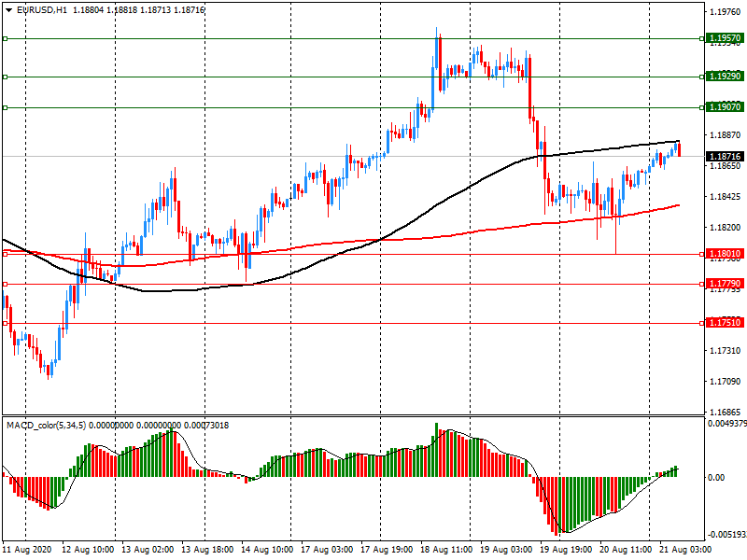Click the 13 Aug 02:00 time label
The width and height of the screenshot is (747, 560).
(x=148, y=550)
